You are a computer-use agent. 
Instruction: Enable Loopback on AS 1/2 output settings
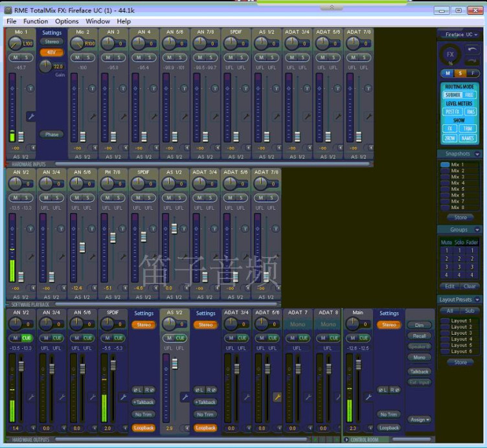click(205, 428)
